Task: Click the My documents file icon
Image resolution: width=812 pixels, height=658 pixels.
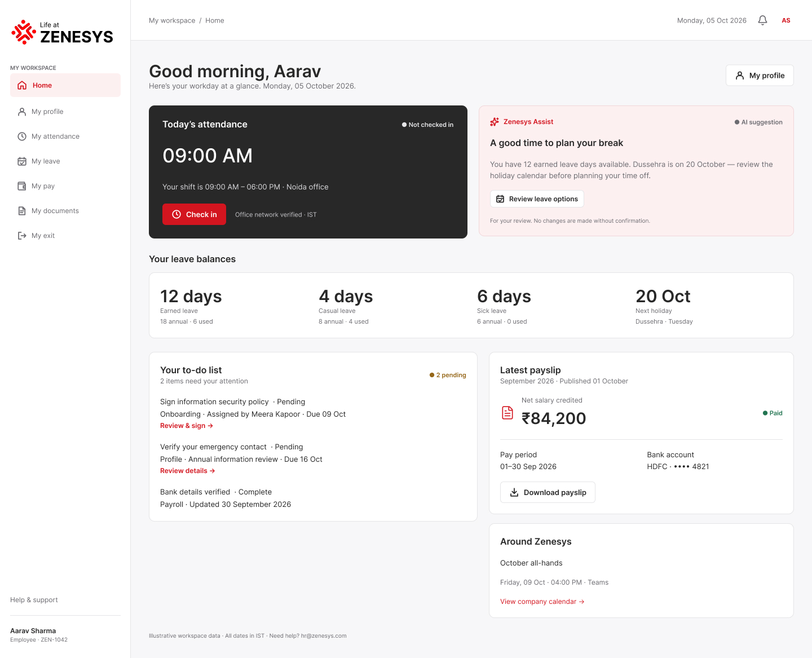Action: (x=22, y=211)
